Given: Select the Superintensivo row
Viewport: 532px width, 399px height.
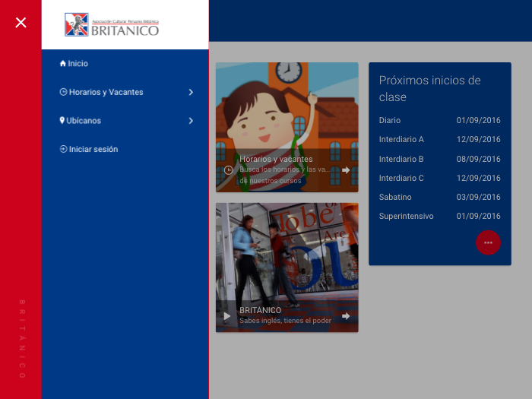Looking at the screenshot, I should pos(440,216).
